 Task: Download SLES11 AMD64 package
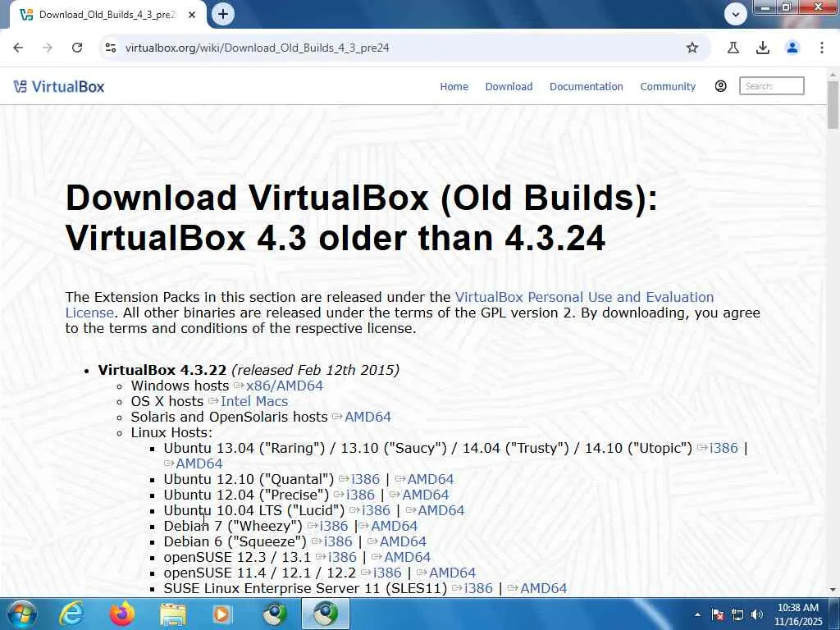pyautogui.click(x=543, y=588)
